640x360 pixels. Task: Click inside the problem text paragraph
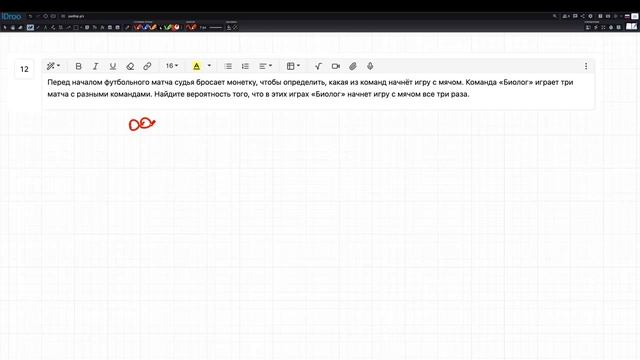coord(310,88)
